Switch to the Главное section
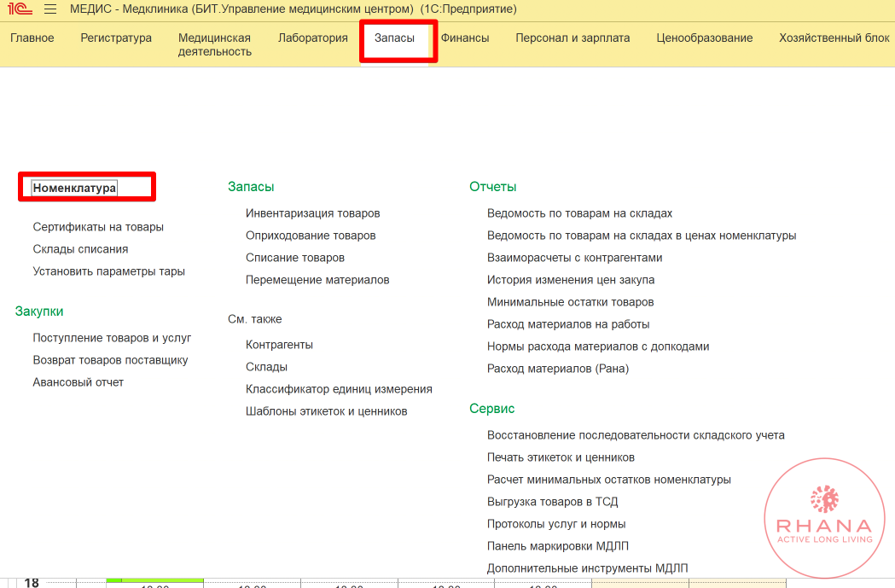The height and width of the screenshot is (588, 895). pos(32,38)
